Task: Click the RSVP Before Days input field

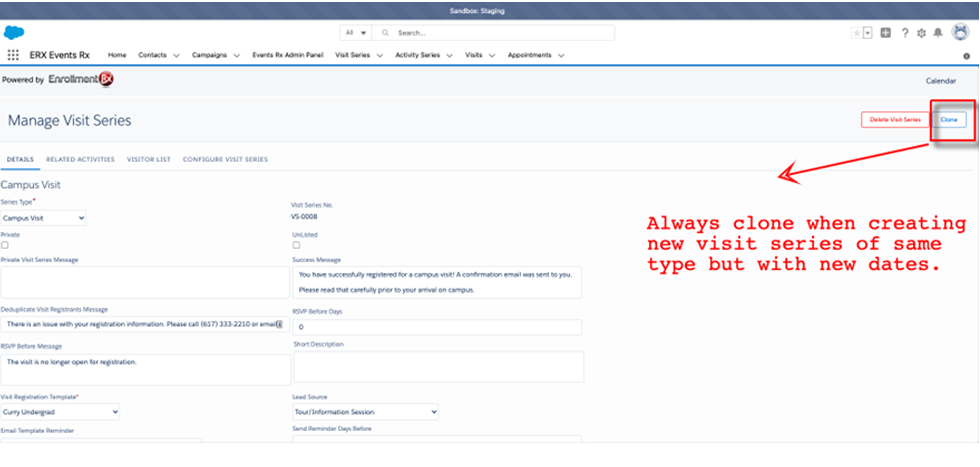Action: tap(436, 327)
